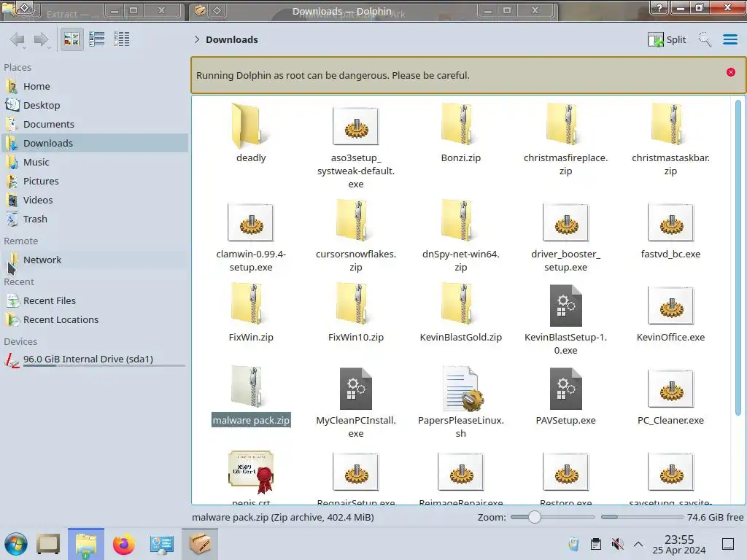The image size is (747, 560).
Task: Select MyCleanPCInstall.exe icon
Action: (356, 389)
